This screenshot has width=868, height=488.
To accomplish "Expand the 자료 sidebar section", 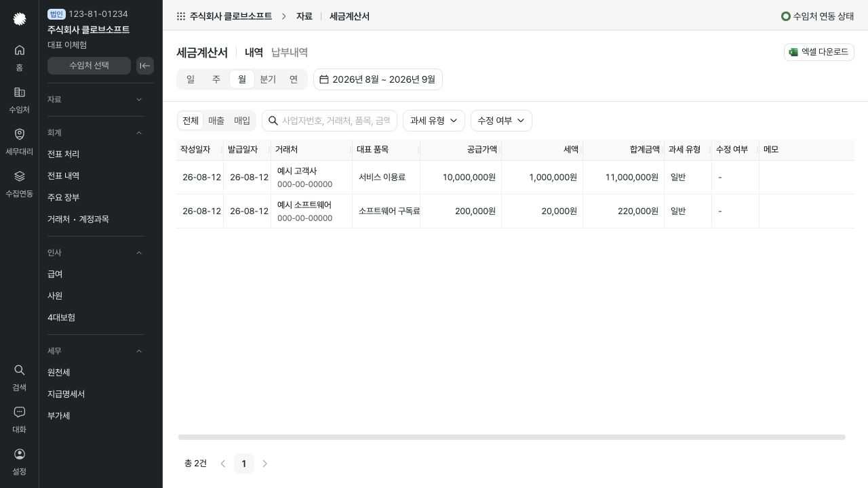I will (96, 100).
